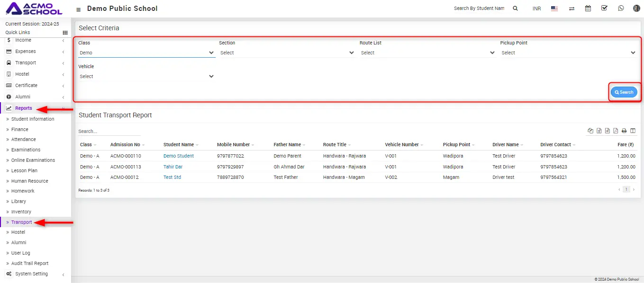644x283 pixels.
Task: Copy the table data to clipboard
Action: click(590, 131)
